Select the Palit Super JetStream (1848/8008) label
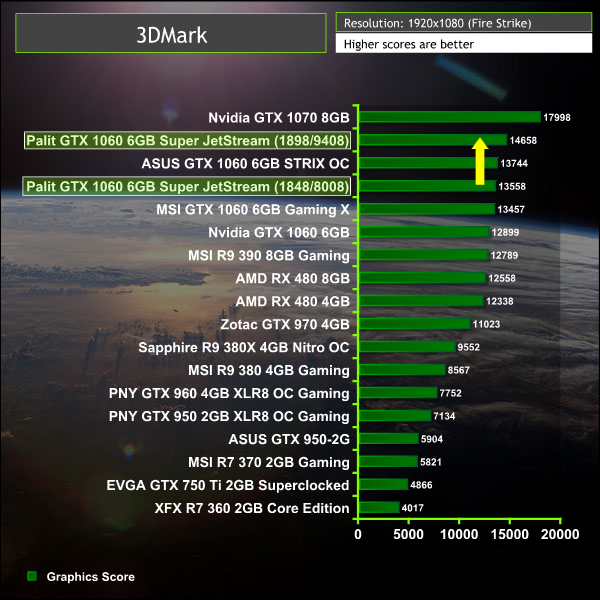This screenshot has width=600, height=600. point(187,186)
